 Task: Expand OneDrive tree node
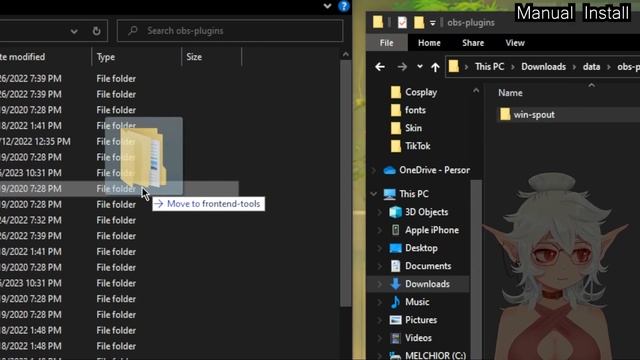[374, 170]
